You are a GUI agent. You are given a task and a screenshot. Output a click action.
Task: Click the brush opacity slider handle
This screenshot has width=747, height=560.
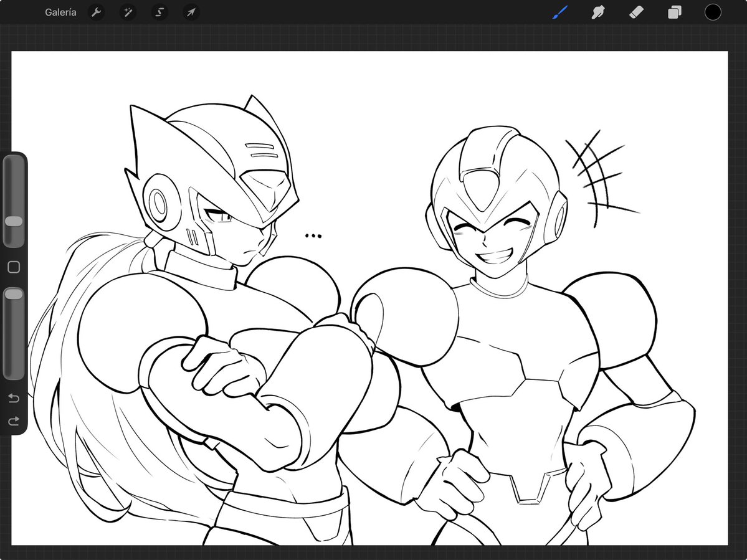[x=13, y=294]
